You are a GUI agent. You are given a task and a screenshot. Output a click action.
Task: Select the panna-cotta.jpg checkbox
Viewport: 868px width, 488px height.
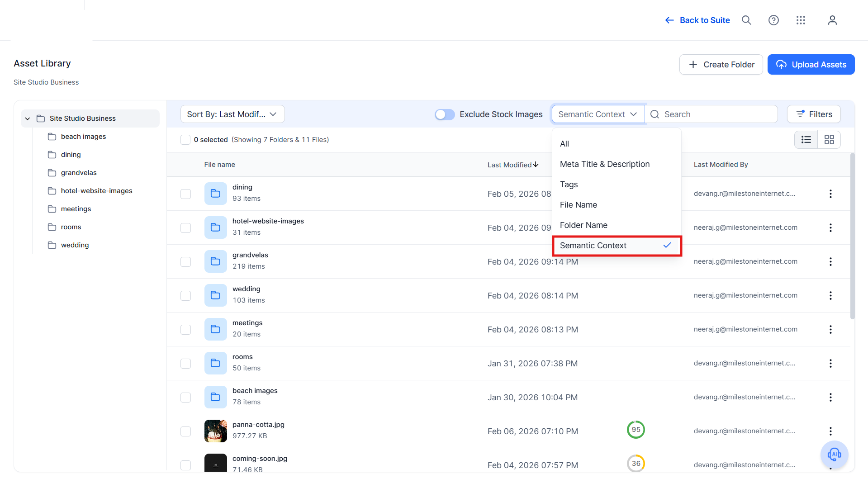185,431
